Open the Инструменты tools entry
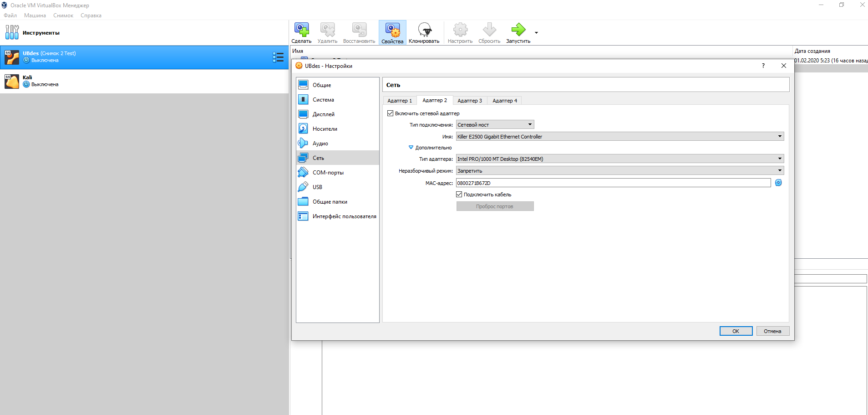 point(144,33)
